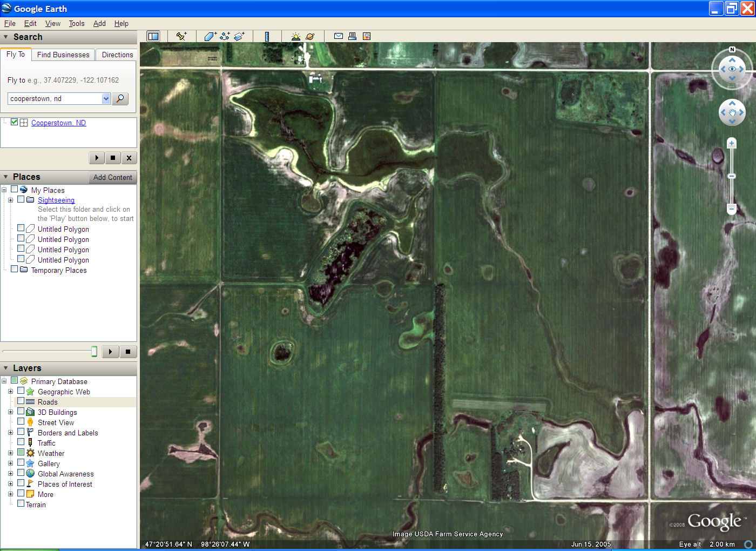Screen dimensions: 756x551
Task: Click the Global Awareness globe icon
Action: tap(30, 474)
